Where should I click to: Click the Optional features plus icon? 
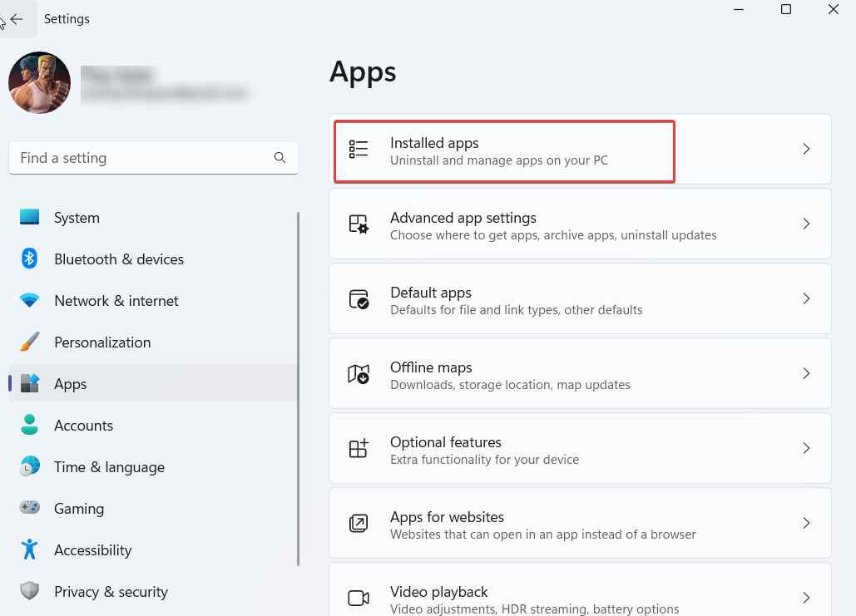click(359, 448)
